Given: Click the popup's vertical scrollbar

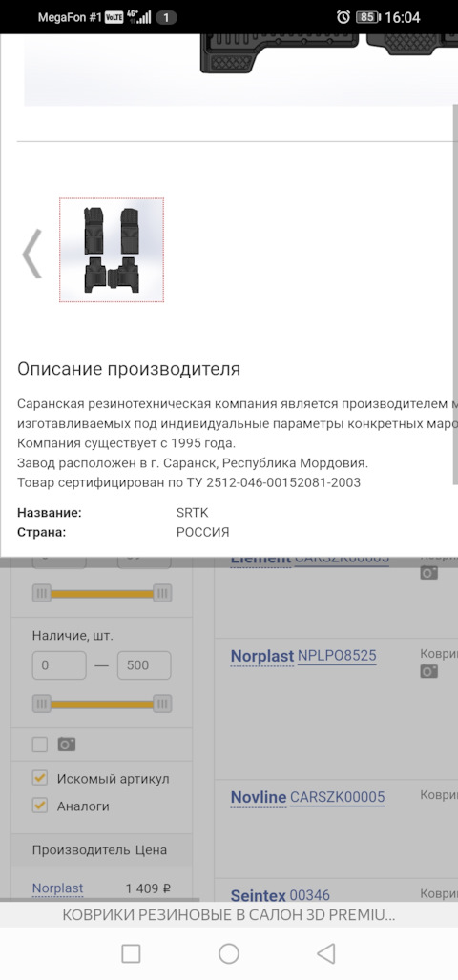Looking at the screenshot, I should point(455,294).
